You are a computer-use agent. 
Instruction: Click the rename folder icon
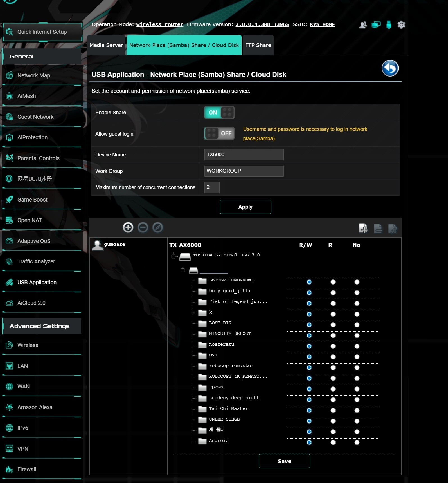tap(393, 228)
